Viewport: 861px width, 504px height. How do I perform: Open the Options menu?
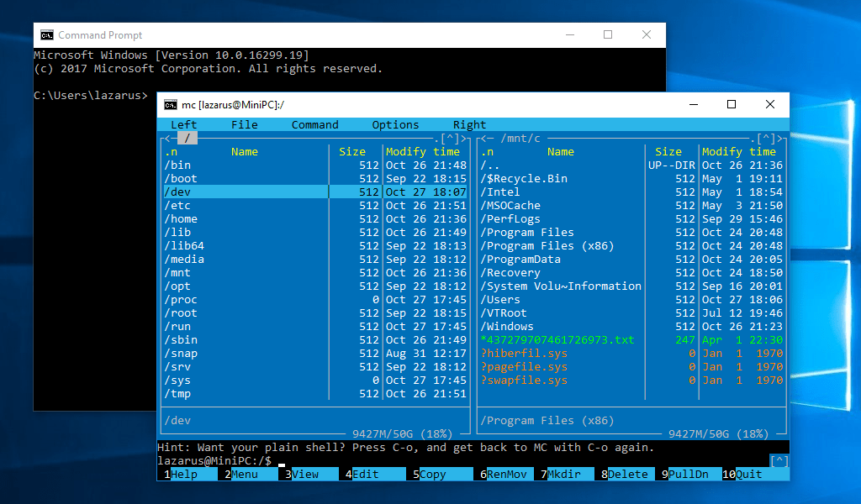click(395, 124)
